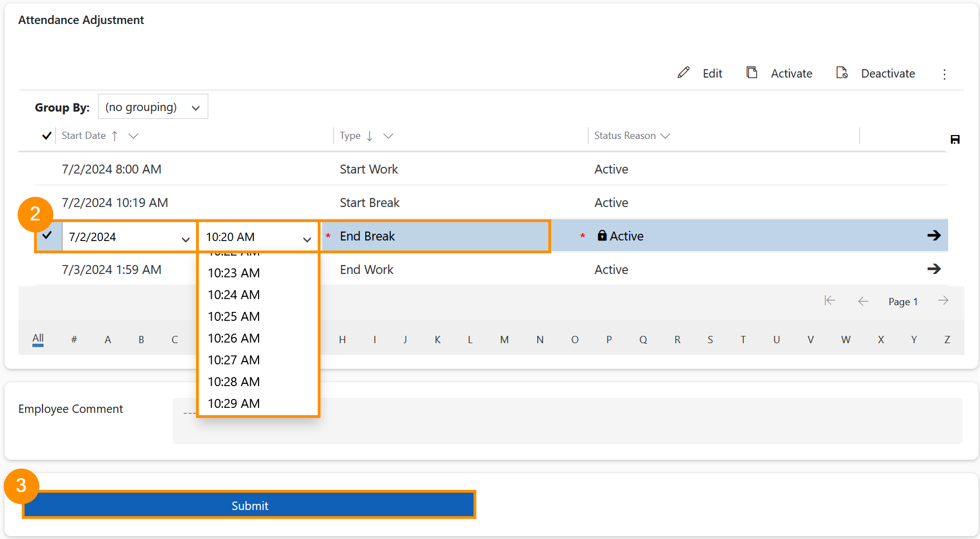
Task: Click Active status in Start Work row
Action: coord(611,169)
